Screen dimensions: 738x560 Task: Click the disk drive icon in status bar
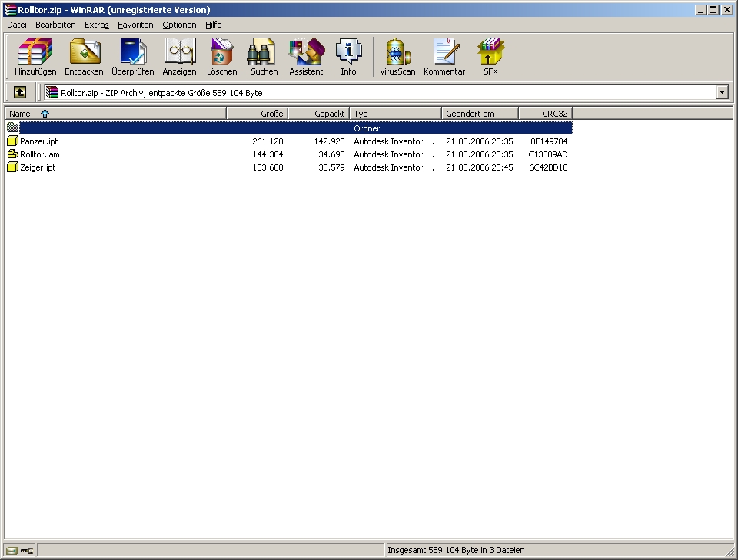coord(12,550)
